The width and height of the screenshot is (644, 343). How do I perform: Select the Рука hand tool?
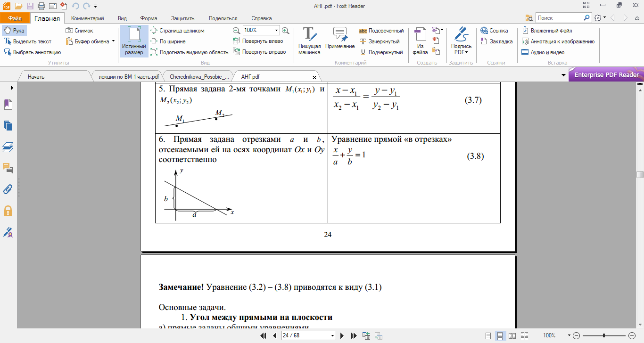[x=14, y=31]
